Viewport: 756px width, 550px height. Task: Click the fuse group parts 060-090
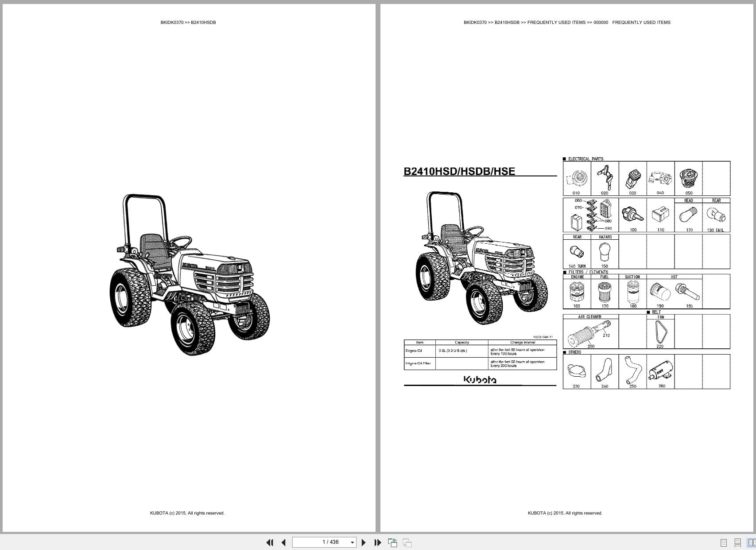[x=591, y=215]
